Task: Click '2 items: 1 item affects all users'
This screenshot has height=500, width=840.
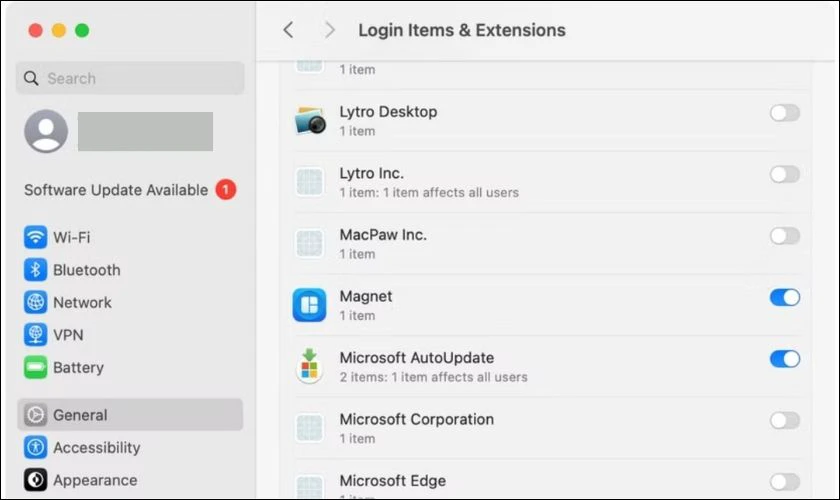Action: (433, 377)
